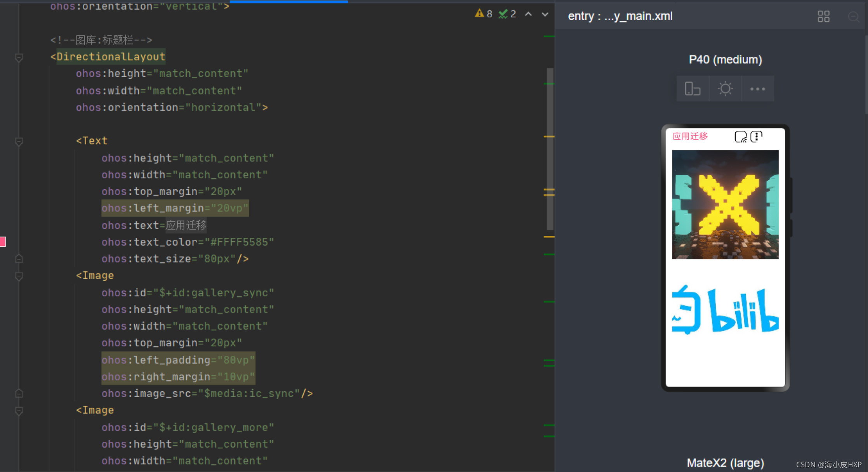Go to previous highlighted error arrow
This screenshot has height=472, width=868.
tap(528, 14)
